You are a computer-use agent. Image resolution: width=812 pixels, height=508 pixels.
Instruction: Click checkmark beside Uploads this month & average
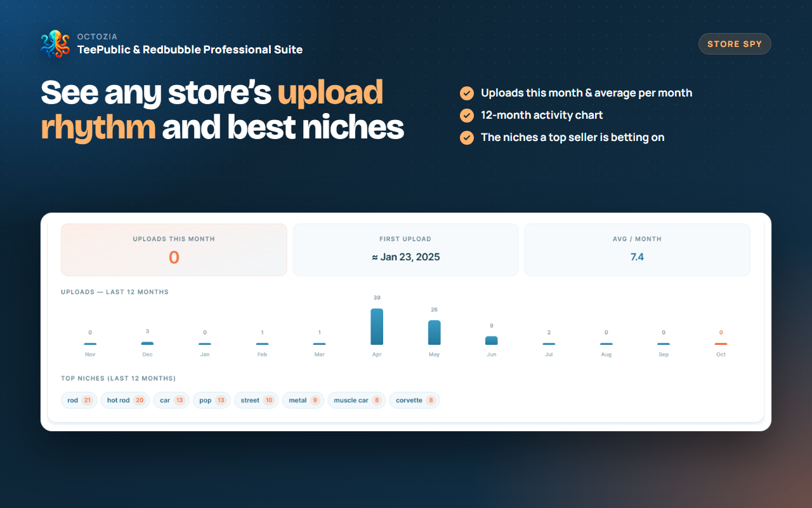467,93
